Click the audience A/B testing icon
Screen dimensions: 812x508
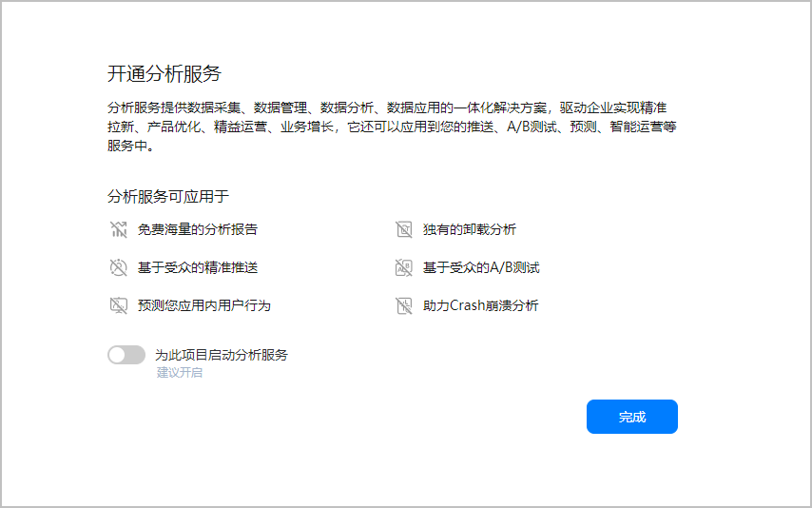(x=404, y=267)
